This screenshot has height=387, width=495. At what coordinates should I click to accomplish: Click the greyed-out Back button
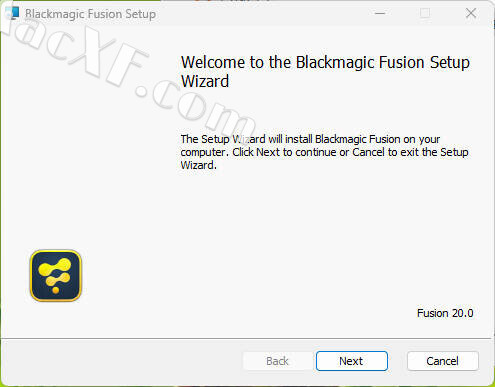pyautogui.click(x=277, y=361)
